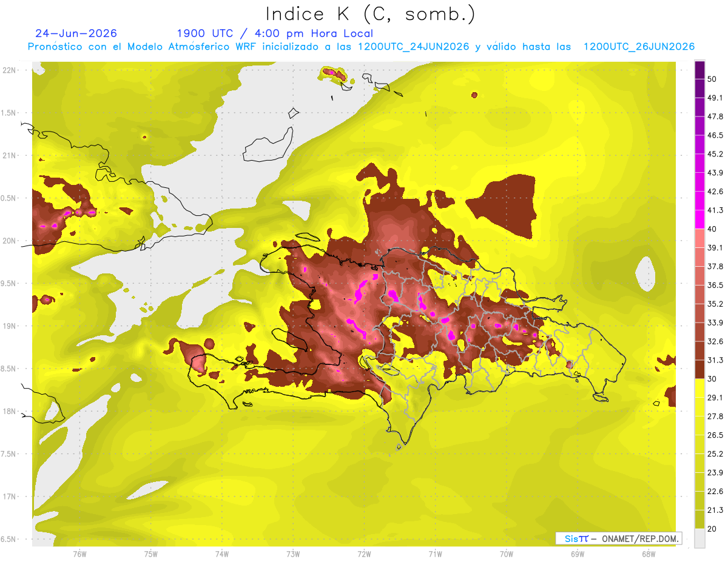Click the '37.8' value on the color scale

(715, 266)
